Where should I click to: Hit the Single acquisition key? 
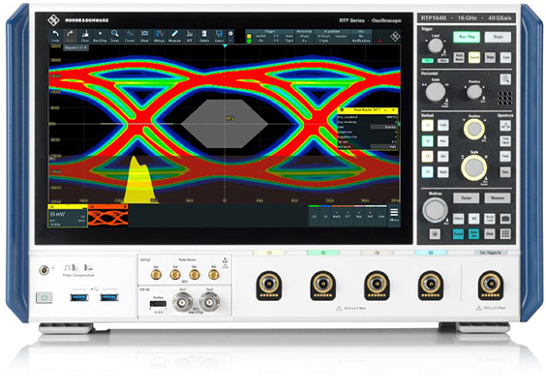click(x=498, y=37)
